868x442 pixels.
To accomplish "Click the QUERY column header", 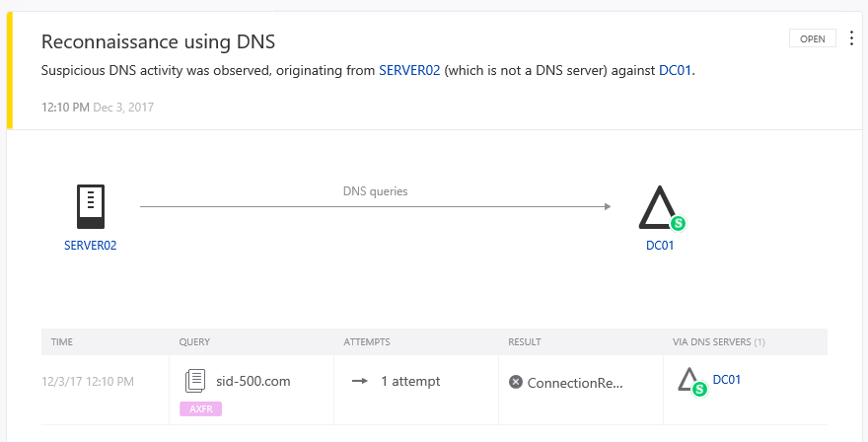I will 194,341.
